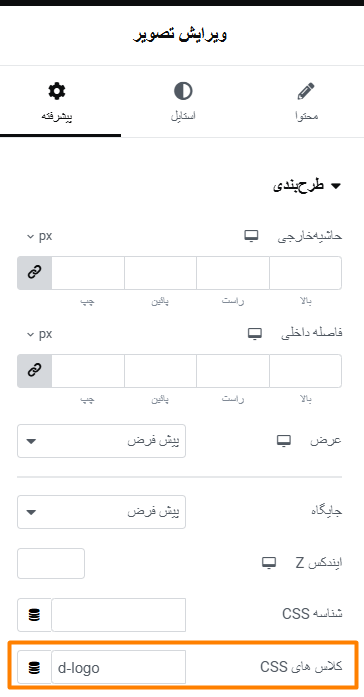Click the padding responsive device icon
Viewport: 364px width, 697px height.
click(255, 334)
